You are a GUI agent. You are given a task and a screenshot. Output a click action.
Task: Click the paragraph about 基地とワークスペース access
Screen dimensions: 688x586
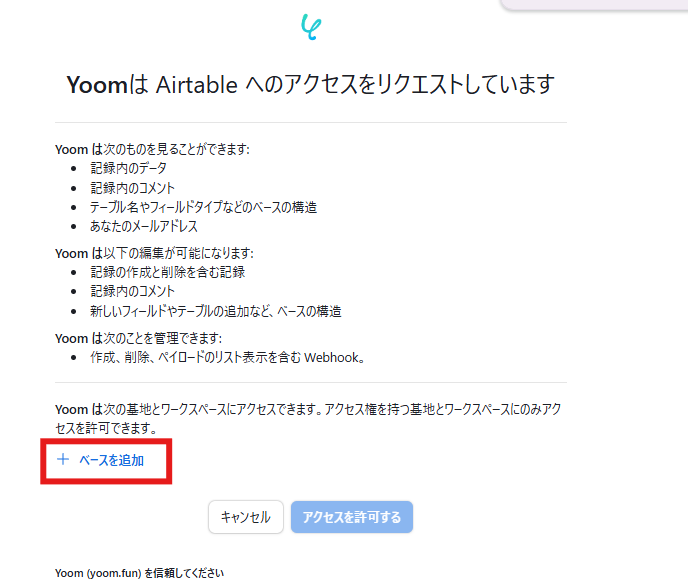pos(308,418)
